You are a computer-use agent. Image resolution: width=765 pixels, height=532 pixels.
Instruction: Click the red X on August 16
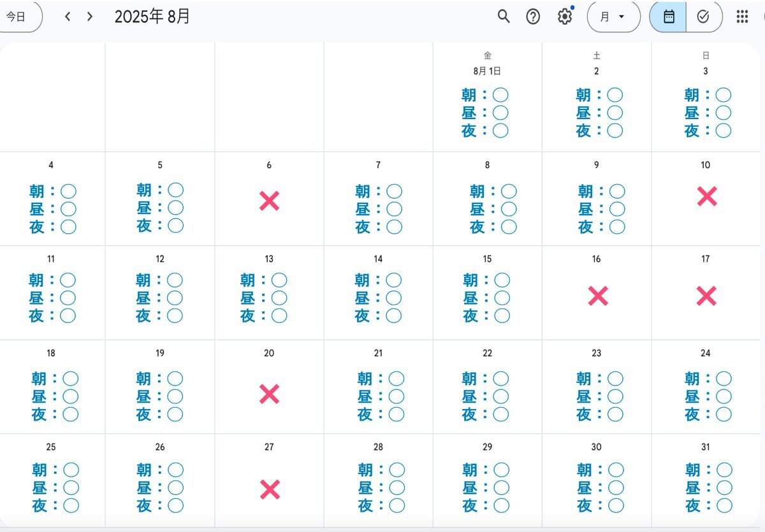(597, 296)
